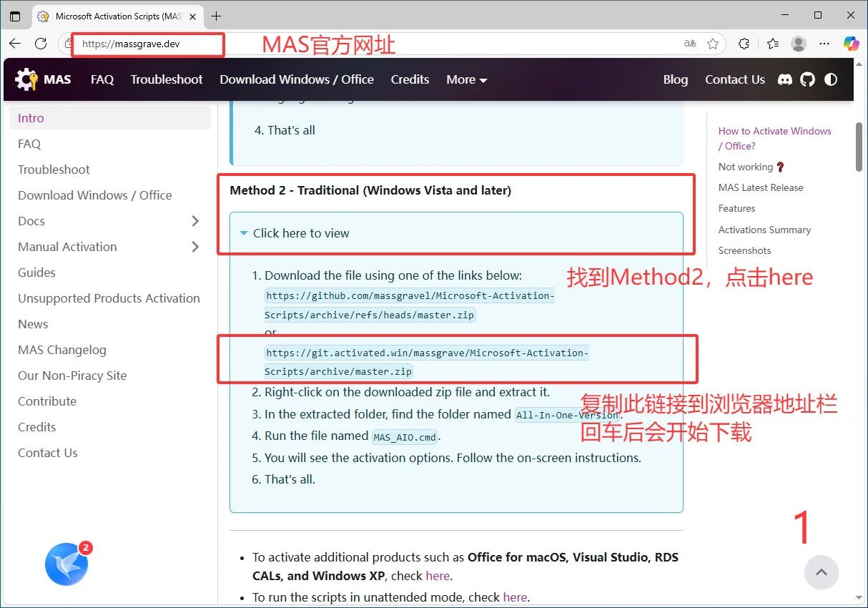Select Intro in the sidebar
Screen dimensions: 868x608
[110, 118]
